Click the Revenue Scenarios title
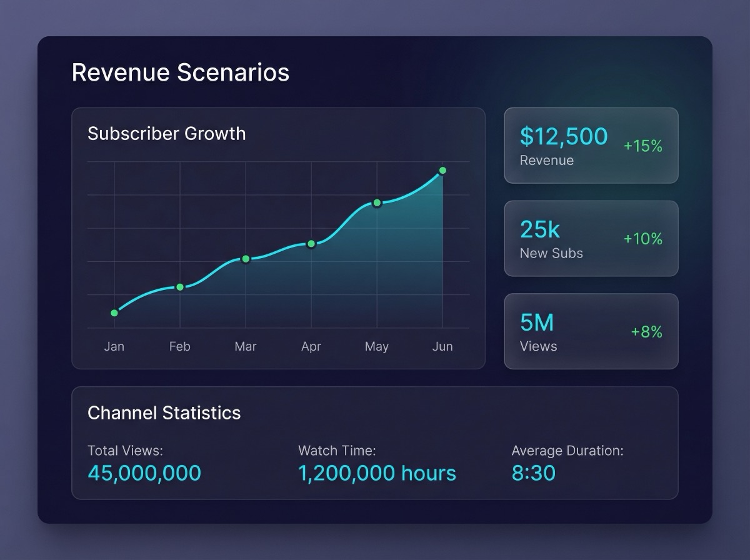The image size is (750, 560). 181,72
